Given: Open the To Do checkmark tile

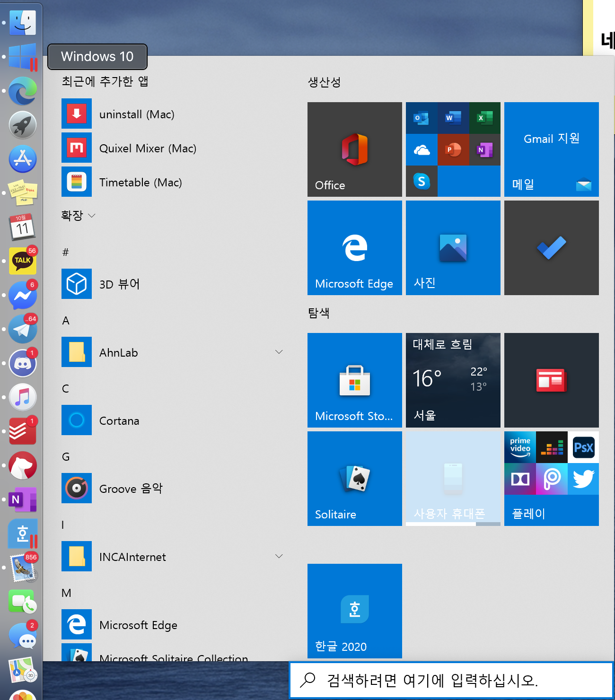Looking at the screenshot, I should tap(552, 248).
